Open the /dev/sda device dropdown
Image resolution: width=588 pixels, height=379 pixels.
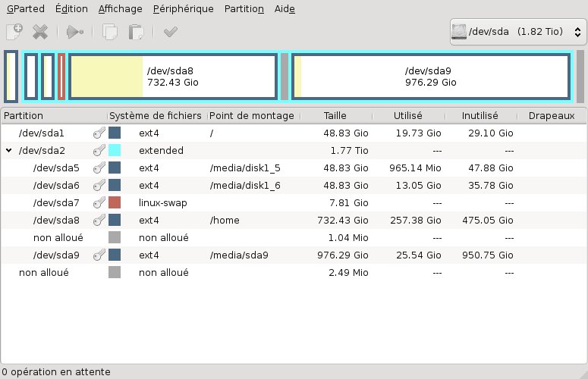tap(518, 32)
